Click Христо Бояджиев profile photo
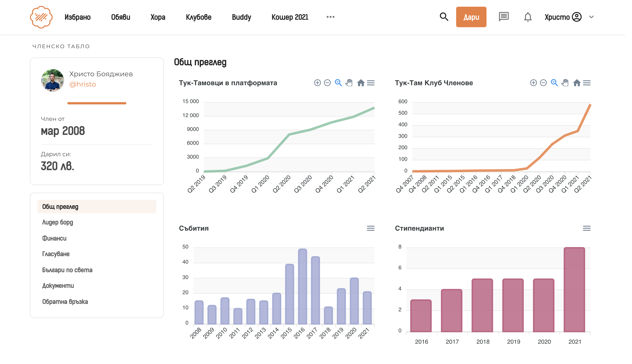 pyautogui.click(x=52, y=80)
